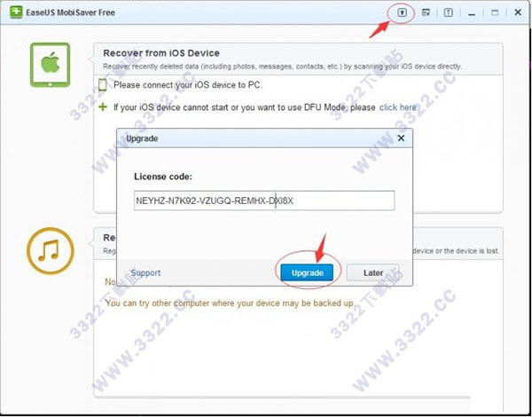The image size is (532, 417).
Task: Click the EaseUS MobiSaver green logo icon
Action: [16, 12]
